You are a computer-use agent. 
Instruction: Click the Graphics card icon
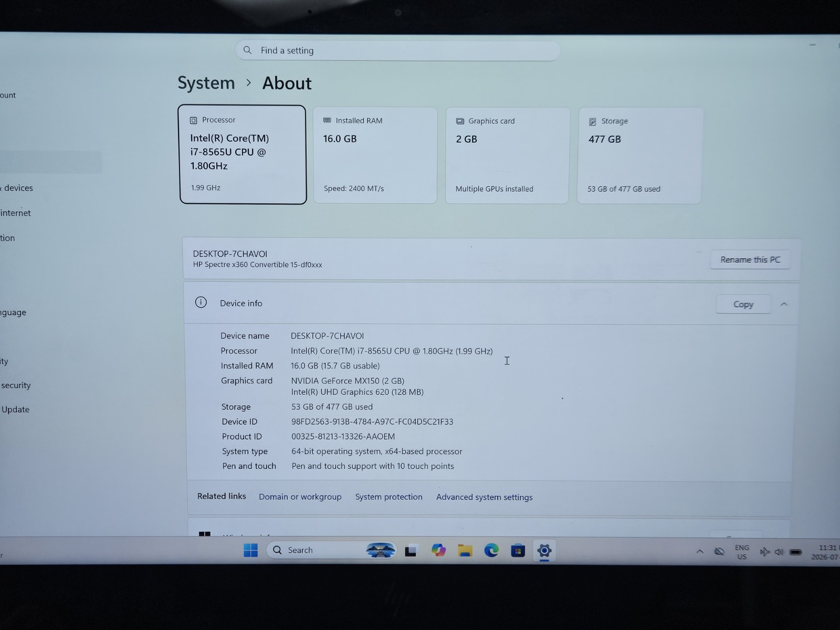[460, 121]
